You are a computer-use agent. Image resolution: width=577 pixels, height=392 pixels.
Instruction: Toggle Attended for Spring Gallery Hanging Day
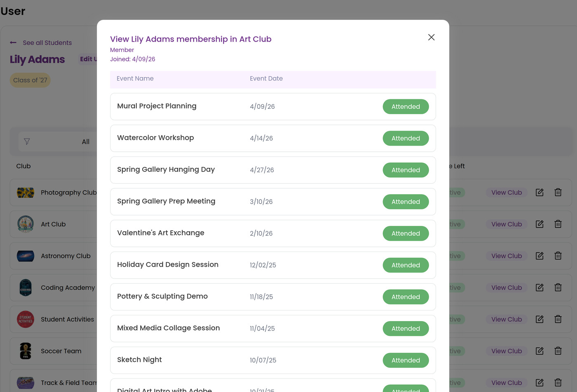click(406, 170)
